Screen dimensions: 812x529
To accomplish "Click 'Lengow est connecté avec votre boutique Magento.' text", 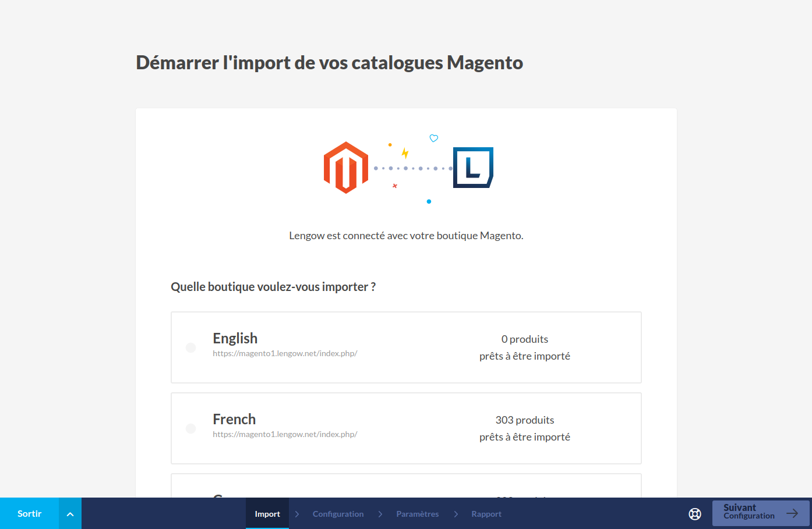I will tap(406, 236).
